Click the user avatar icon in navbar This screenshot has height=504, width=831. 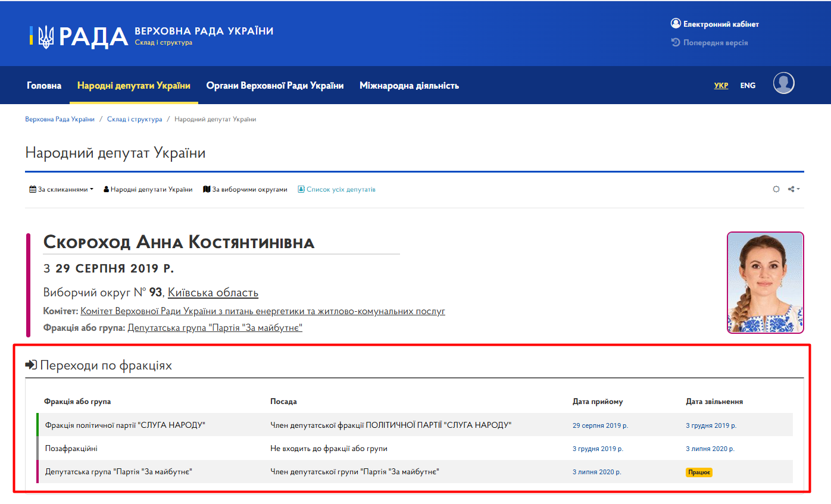784,83
